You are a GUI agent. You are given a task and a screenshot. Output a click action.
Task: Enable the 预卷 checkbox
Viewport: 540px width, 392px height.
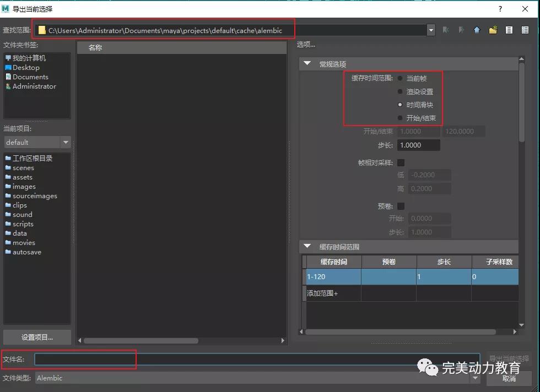401,206
